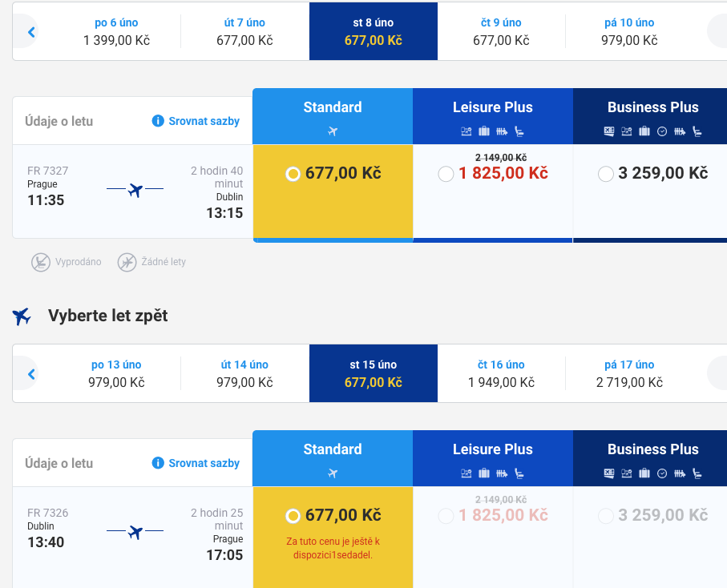727x588 pixels.
Task: Click the suitcase icon in outbound Leisure Plus header
Action: click(484, 131)
